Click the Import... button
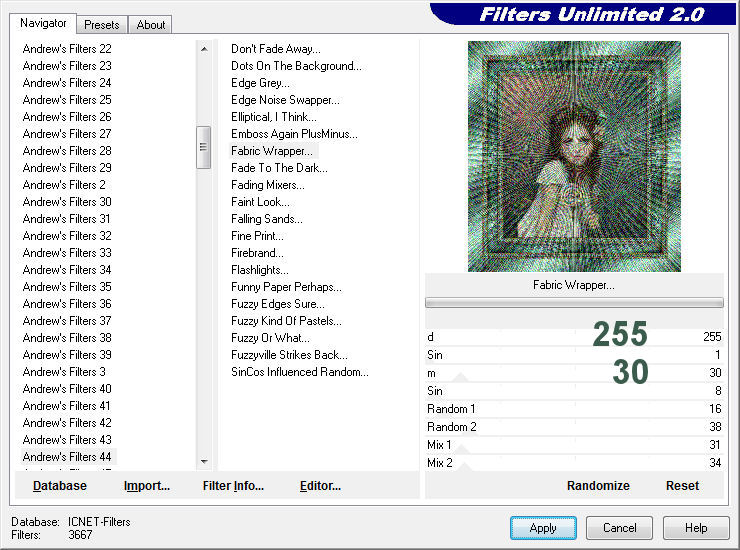Screen dimensions: 740x550 [147, 486]
